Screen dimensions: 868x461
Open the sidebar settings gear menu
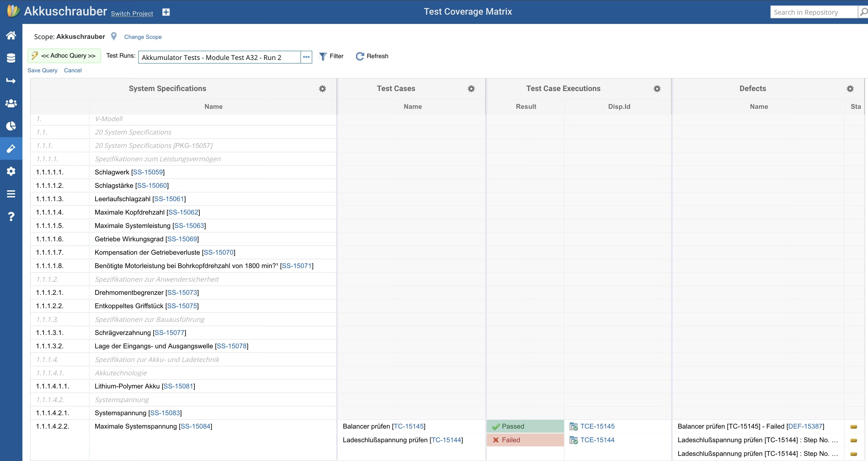point(11,171)
